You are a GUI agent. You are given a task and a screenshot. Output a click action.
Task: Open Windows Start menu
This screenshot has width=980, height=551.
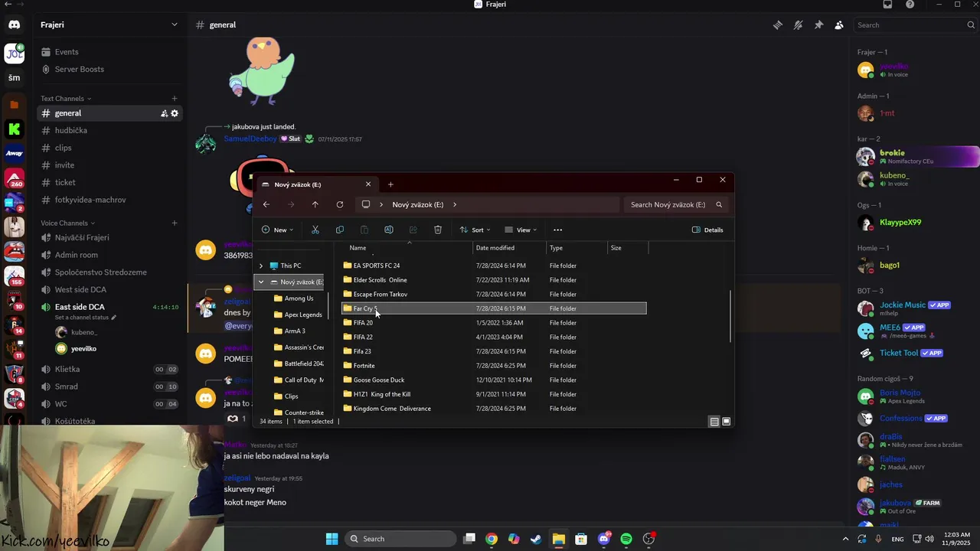(332, 539)
